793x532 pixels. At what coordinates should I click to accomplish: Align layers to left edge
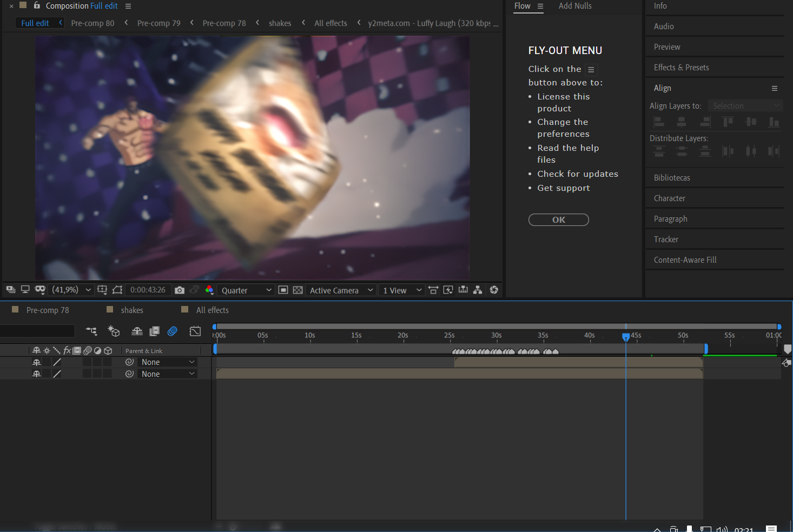[659, 122]
